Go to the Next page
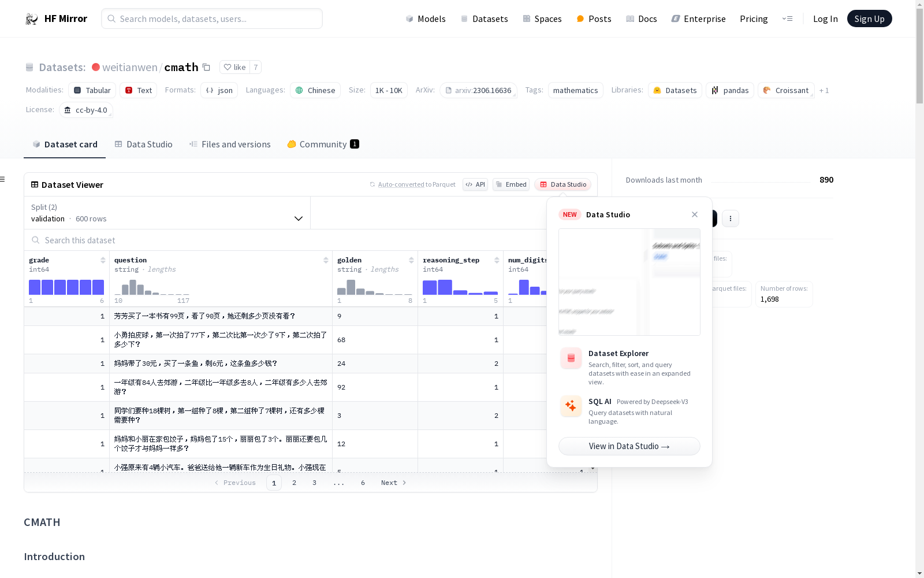This screenshot has height=578, width=924. 394,483
